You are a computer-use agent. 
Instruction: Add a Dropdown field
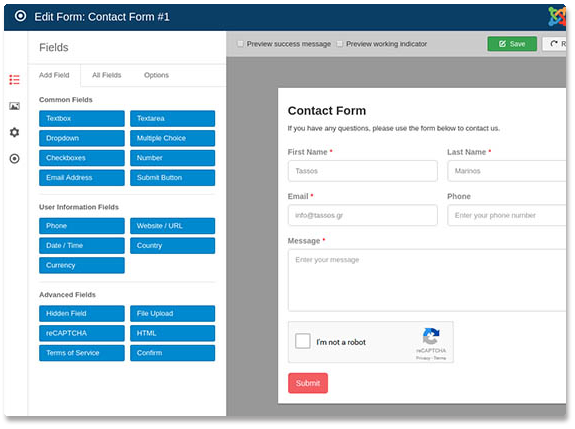click(82, 138)
